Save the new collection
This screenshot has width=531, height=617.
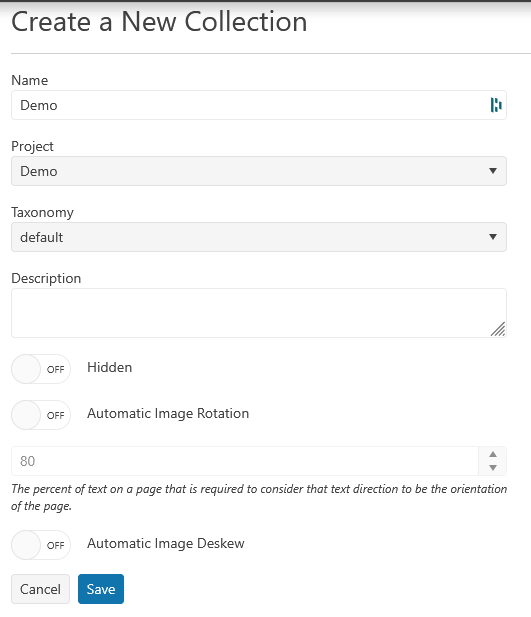click(101, 589)
